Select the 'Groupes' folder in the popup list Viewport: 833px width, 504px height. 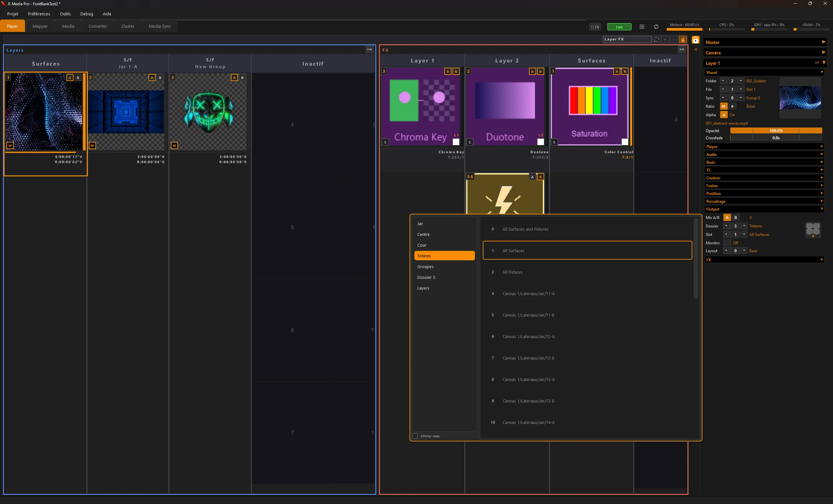click(x=444, y=266)
